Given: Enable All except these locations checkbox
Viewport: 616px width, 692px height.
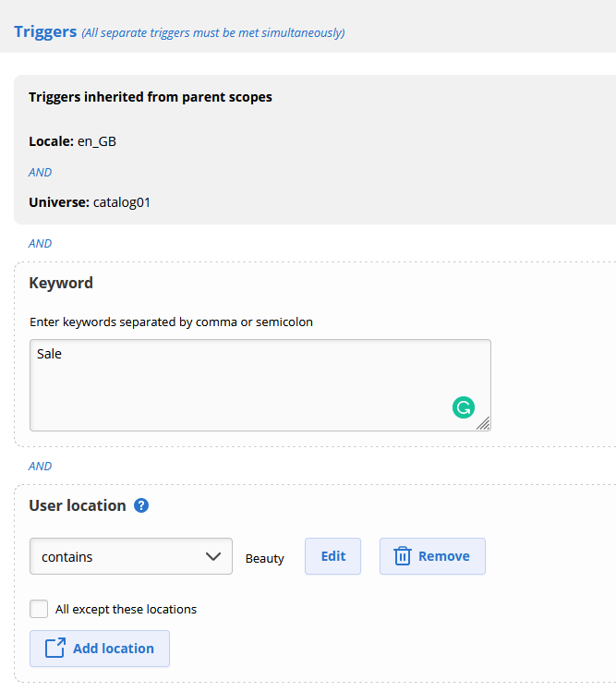Looking at the screenshot, I should coord(39,609).
